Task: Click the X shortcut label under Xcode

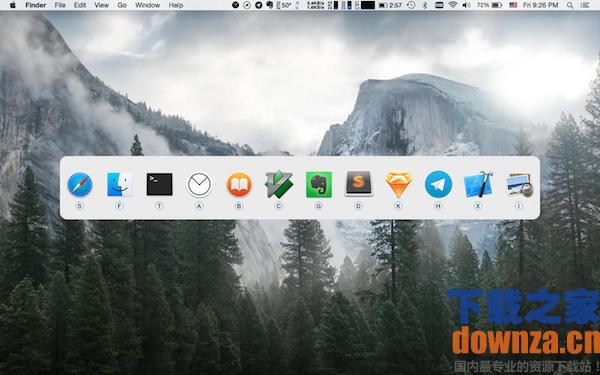Action: 478,206
